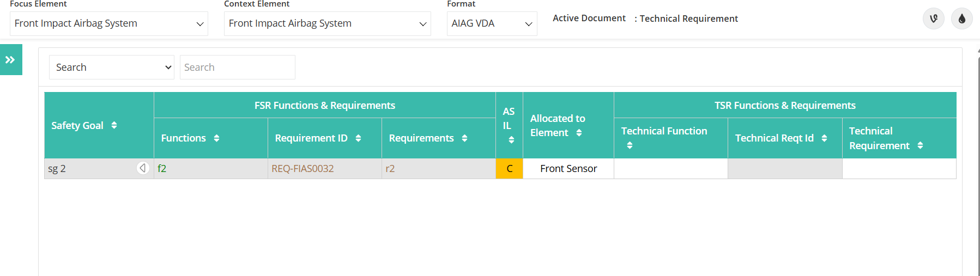Sort by ASIL column arrows

pyautogui.click(x=511, y=140)
